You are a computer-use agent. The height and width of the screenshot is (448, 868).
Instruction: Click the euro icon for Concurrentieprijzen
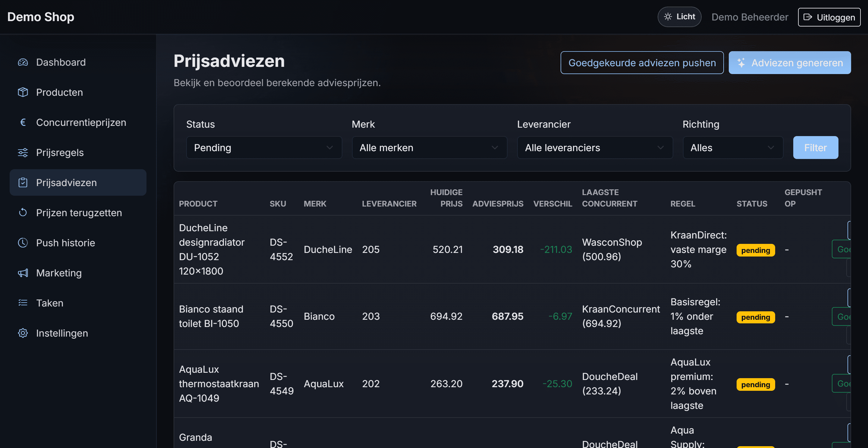coord(23,123)
